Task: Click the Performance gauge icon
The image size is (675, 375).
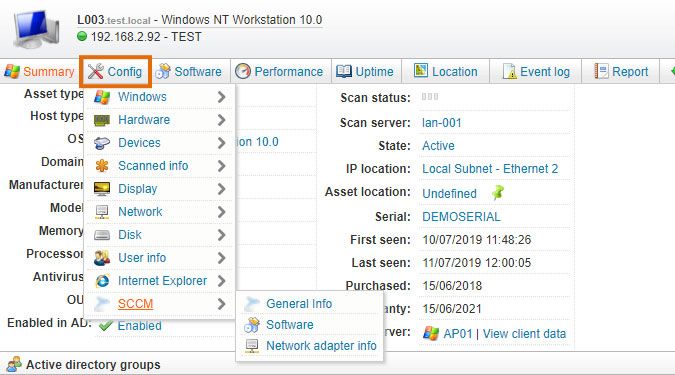Action: [243, 71]
